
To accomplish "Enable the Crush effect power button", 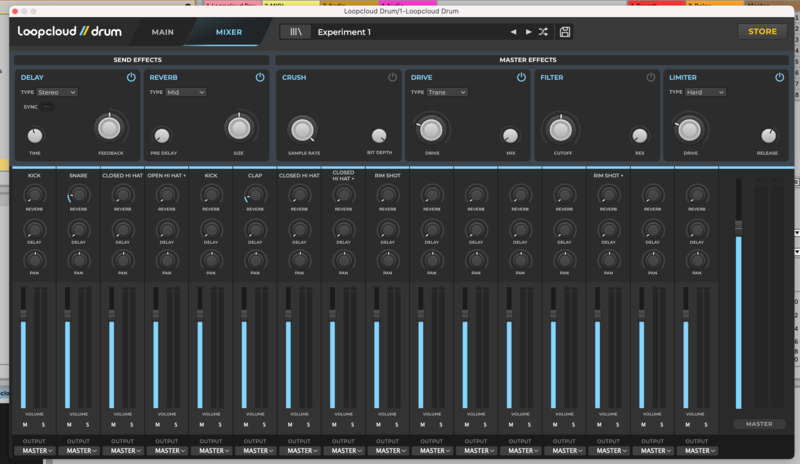I will 392,77.
